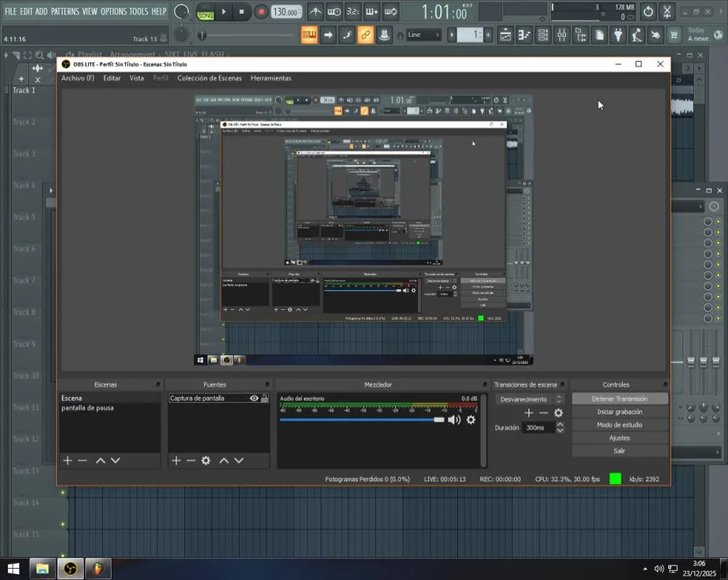The image size is (728, 580).
Task: Increase Duración with up stepper
Action: (x=560, y=425)
